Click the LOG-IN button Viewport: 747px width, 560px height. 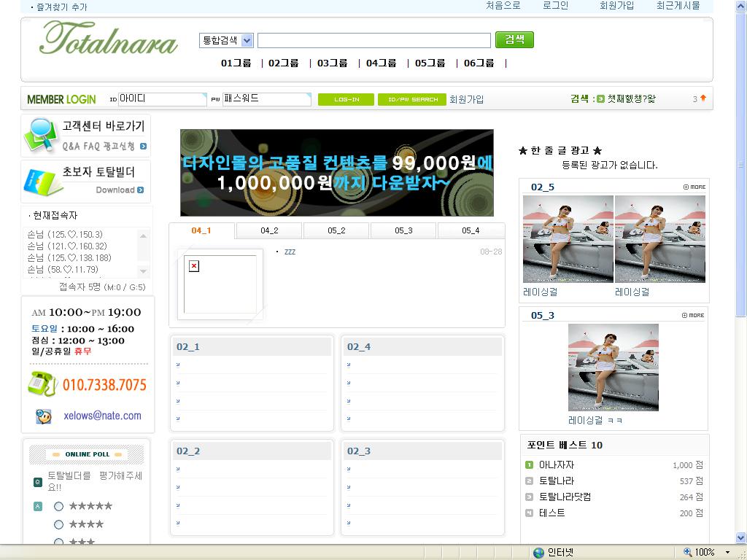click(347, 99)
